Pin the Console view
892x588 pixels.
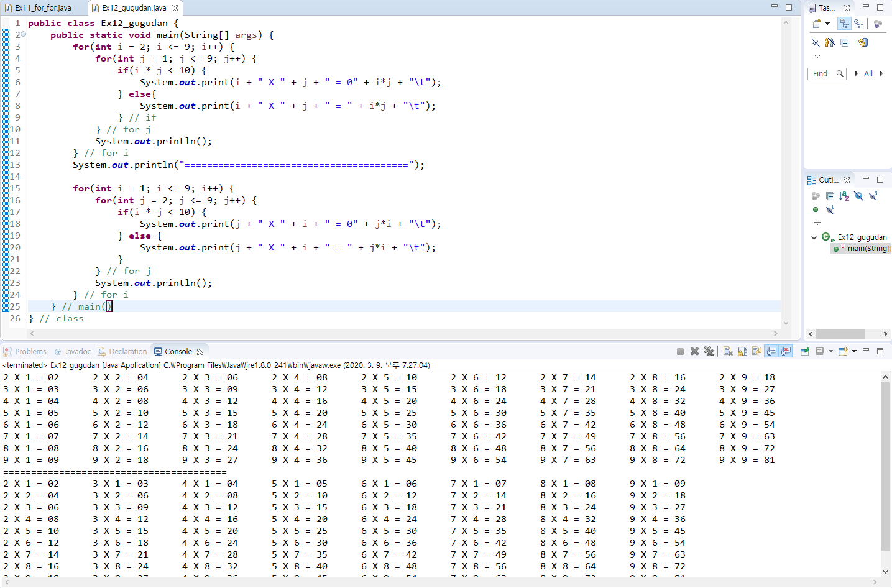click(x=804, y=352)
